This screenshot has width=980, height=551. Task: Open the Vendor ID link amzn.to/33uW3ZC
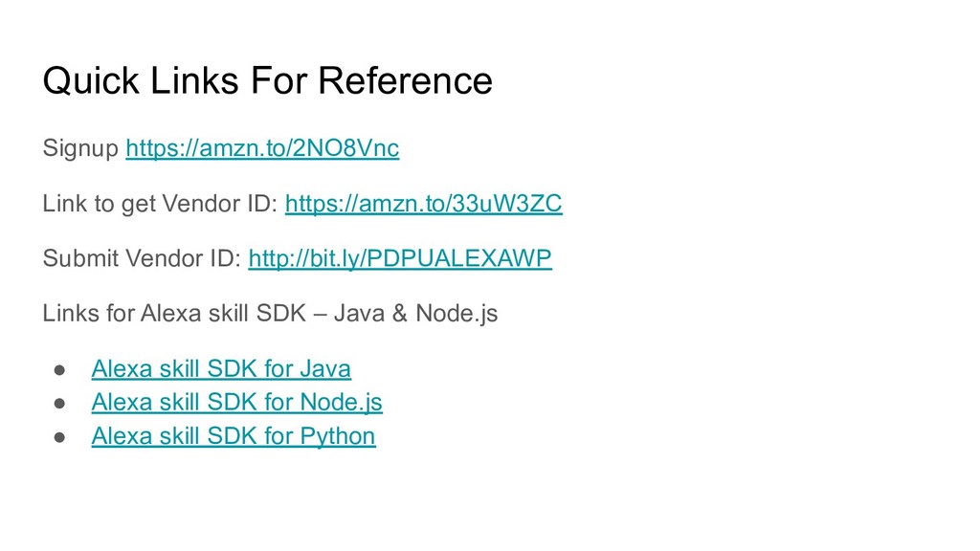[424, 204]
